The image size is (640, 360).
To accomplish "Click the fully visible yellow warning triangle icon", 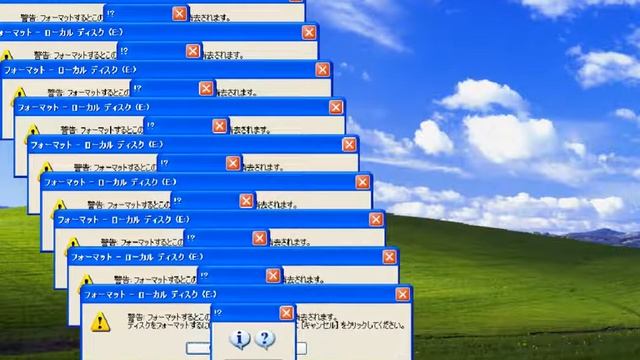I will [100, 322].
